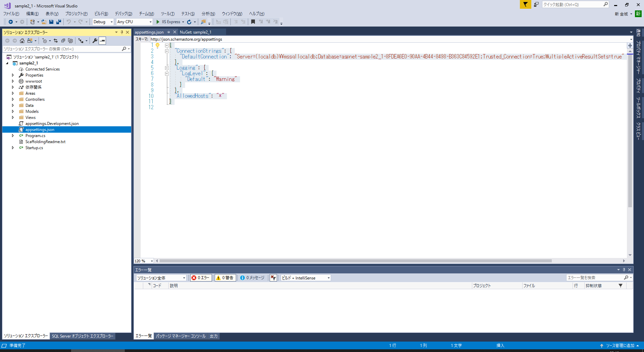Switch to SQL Server オブジェクト エクスプローラー tab
The image size is (644, 352).
coord(83,336)
